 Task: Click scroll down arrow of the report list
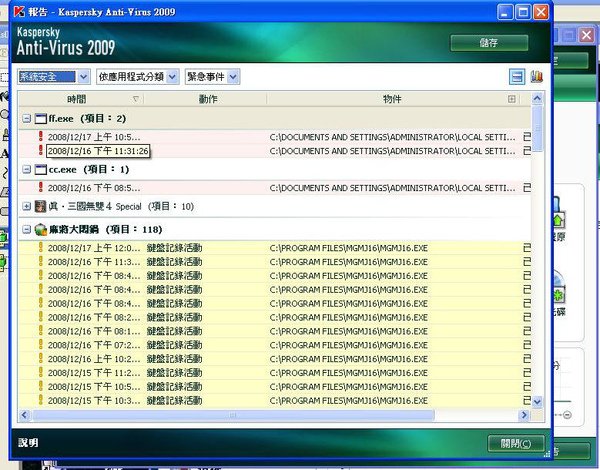point(537,401)
